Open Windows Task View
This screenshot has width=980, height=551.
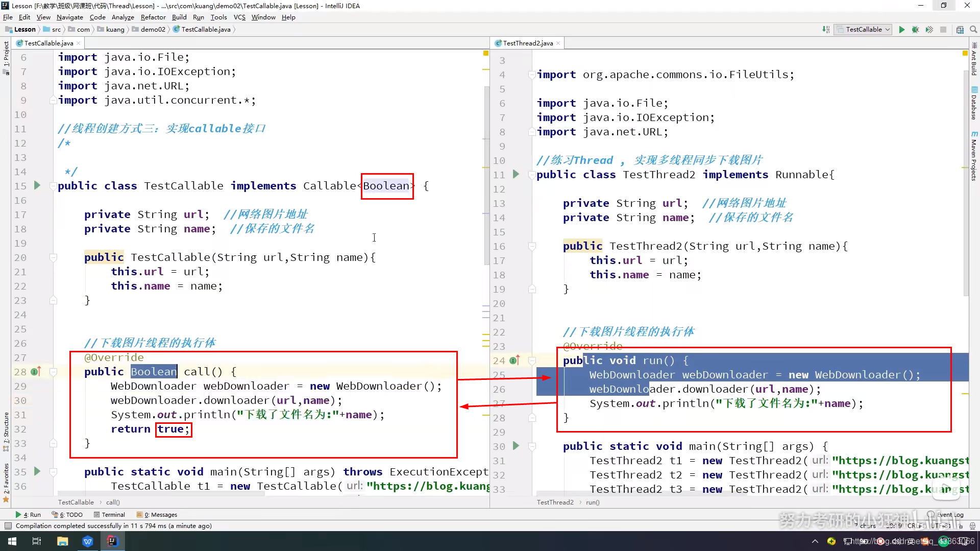[x=37, y=541]
